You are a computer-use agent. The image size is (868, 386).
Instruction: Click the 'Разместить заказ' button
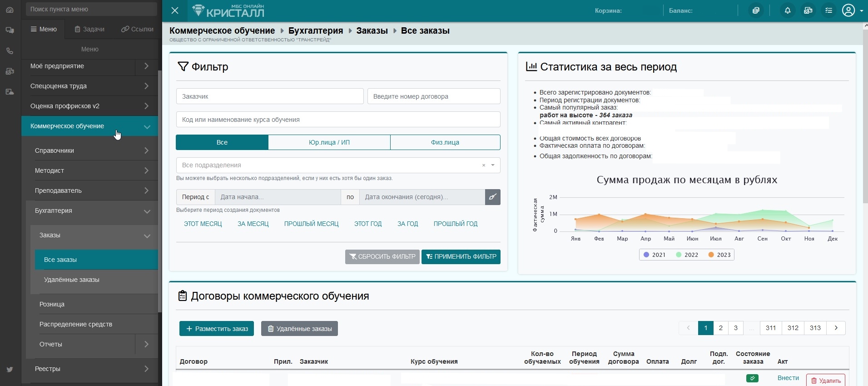[217, 329]
